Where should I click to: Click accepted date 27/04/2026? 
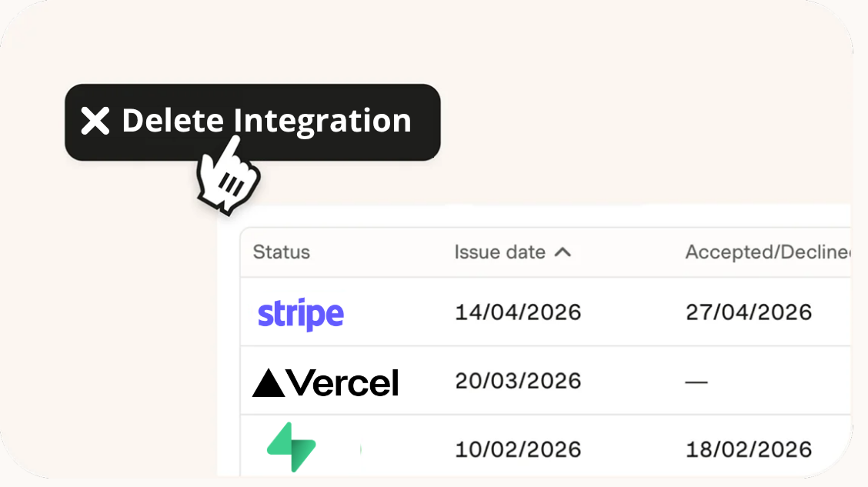749,312
